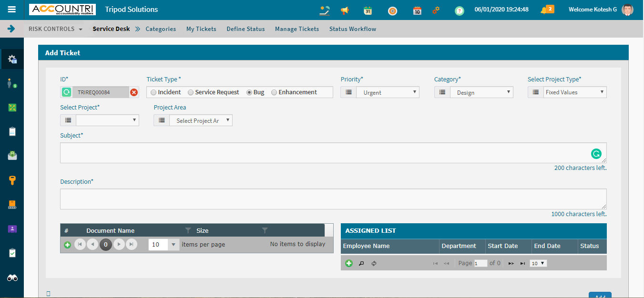Select the gear settings sidebar icon
644x298 pixels.
[x=12, y=59]
